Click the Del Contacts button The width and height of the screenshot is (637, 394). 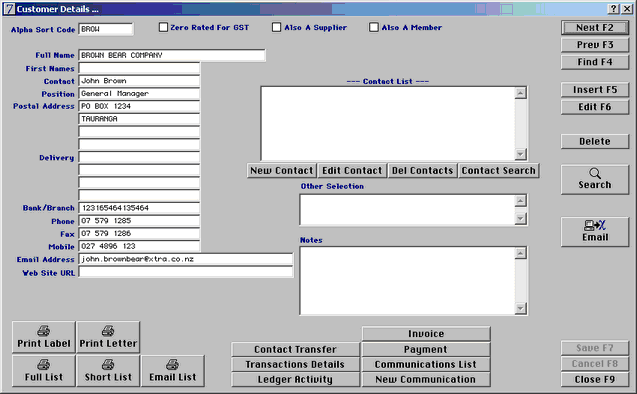coord(422,171)
